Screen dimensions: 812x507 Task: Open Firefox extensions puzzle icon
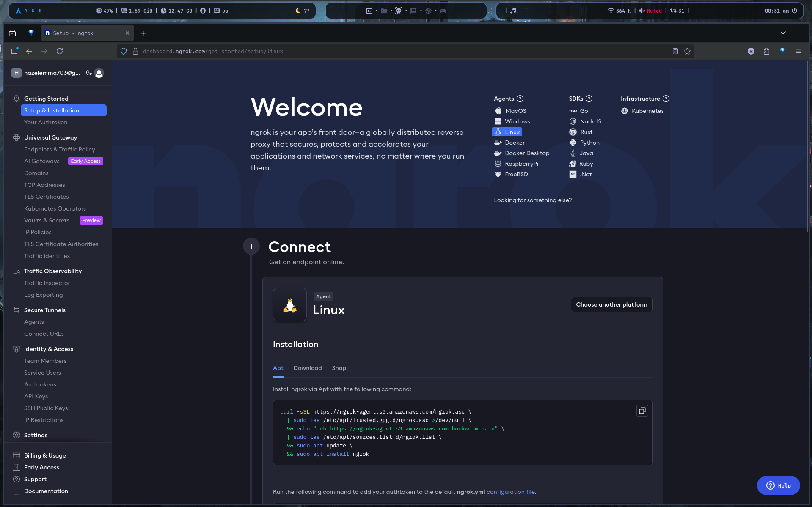click(x=766, y=51)
